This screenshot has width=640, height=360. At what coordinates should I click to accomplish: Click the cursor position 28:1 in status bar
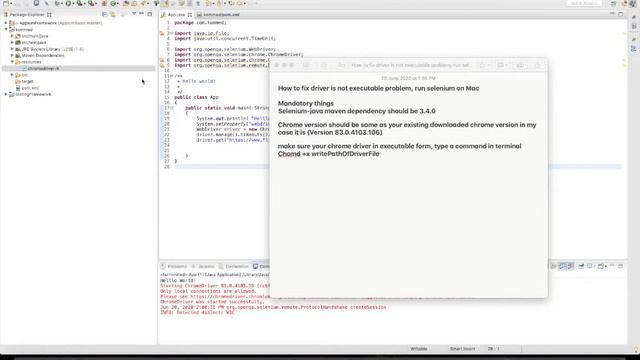click(x=493, y=349)
